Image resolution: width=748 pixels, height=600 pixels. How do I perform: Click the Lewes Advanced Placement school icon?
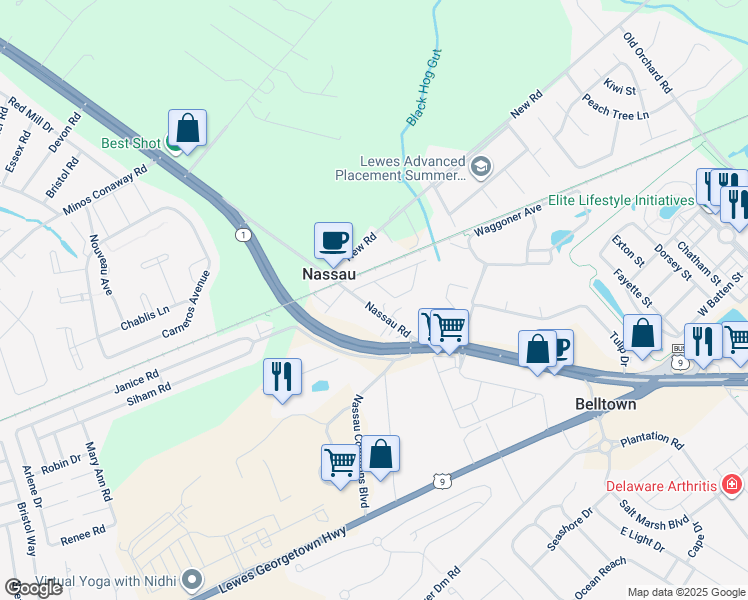pyautogui.click(x=481, y=167)
